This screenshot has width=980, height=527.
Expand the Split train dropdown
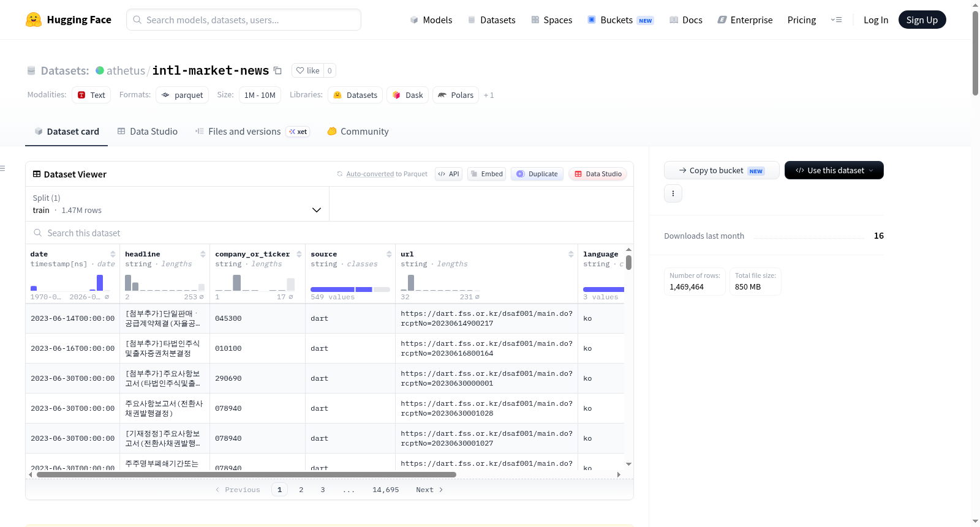[x=177, y=204]
